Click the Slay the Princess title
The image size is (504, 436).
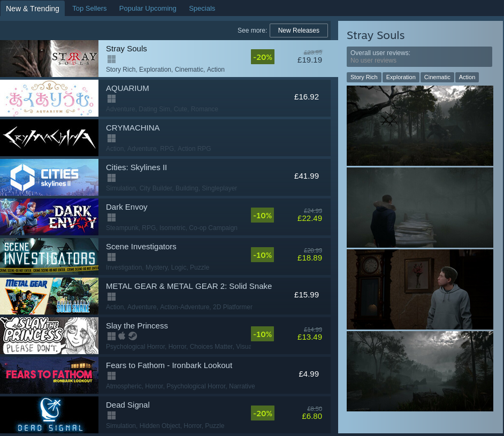click(137, 325)
